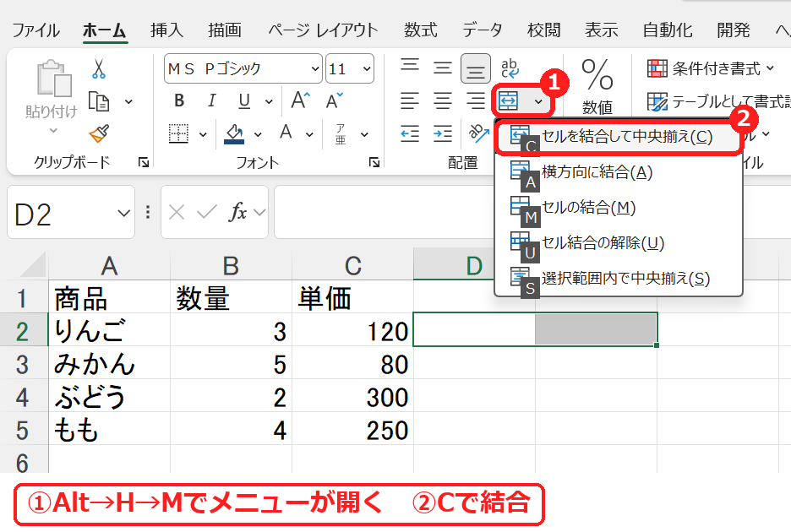Align text to the left
The image size is (791, 532).
point(410,100)
